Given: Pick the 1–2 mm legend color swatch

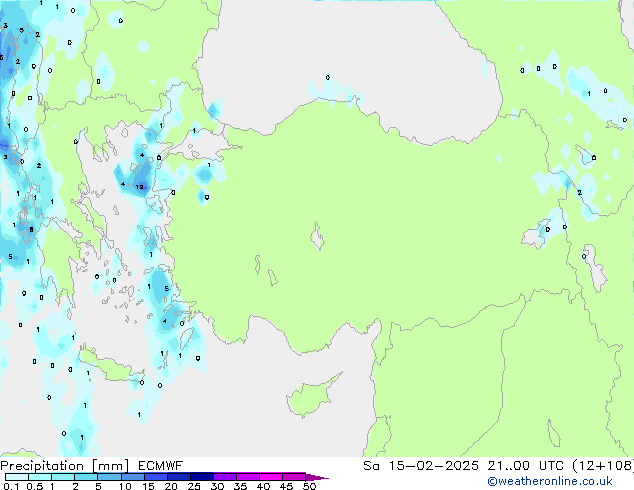Looking at the screenshot, I should 63,477.
